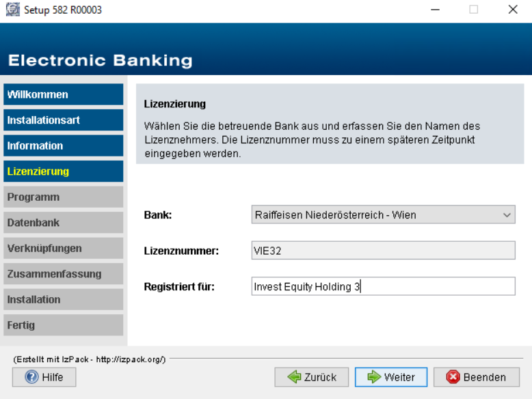This screenshot has width=532, height=399.
Task: Select the Datenbank step
Action: point(64,223)
